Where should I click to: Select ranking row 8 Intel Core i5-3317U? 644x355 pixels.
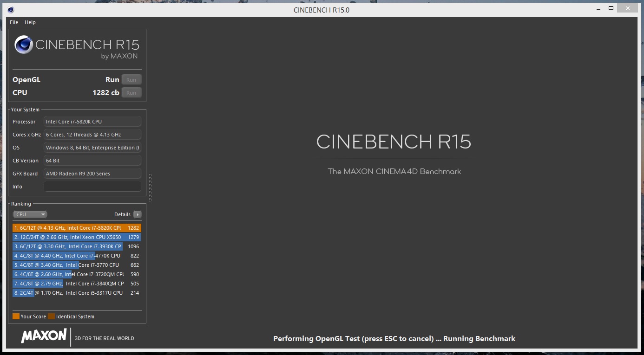[77, 293]
